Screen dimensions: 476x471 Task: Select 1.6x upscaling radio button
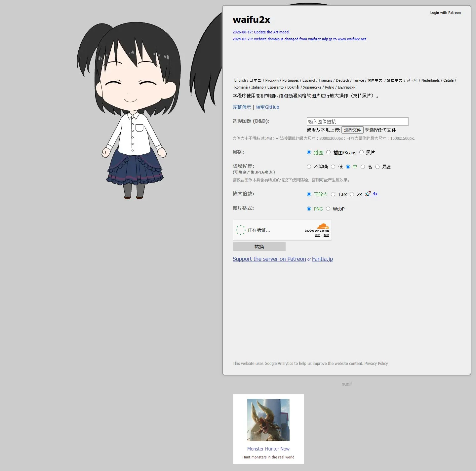[x=333, y=194]
